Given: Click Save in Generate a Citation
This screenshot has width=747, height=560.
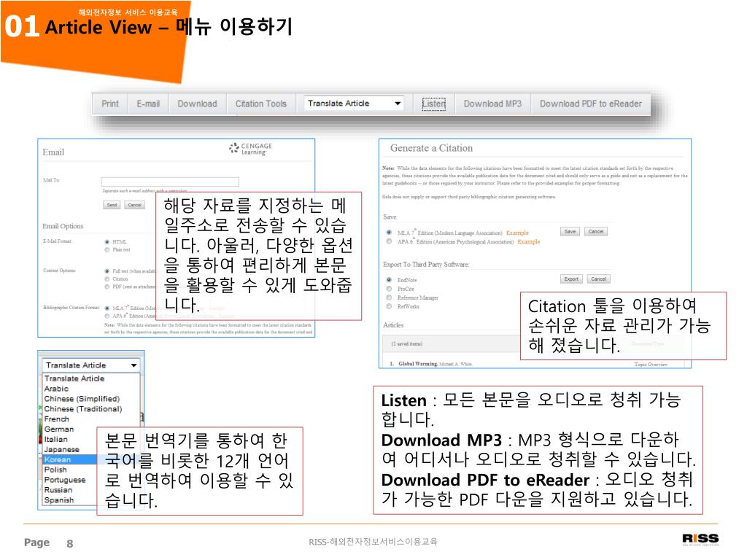Looking at the screenshot, I should (570, 231).
